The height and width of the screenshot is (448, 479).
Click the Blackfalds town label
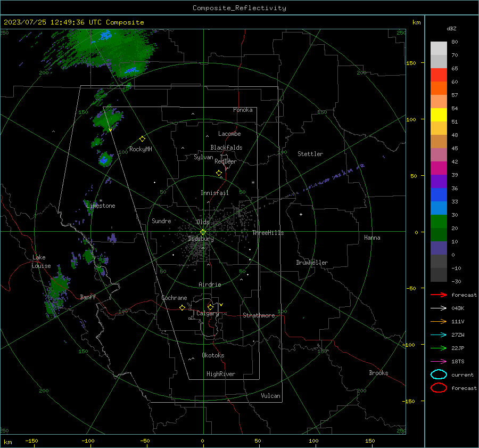click(226, 148)
